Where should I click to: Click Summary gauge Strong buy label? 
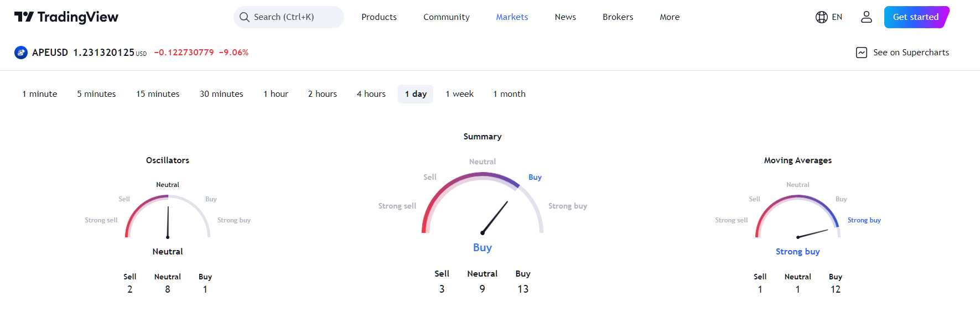568,206
